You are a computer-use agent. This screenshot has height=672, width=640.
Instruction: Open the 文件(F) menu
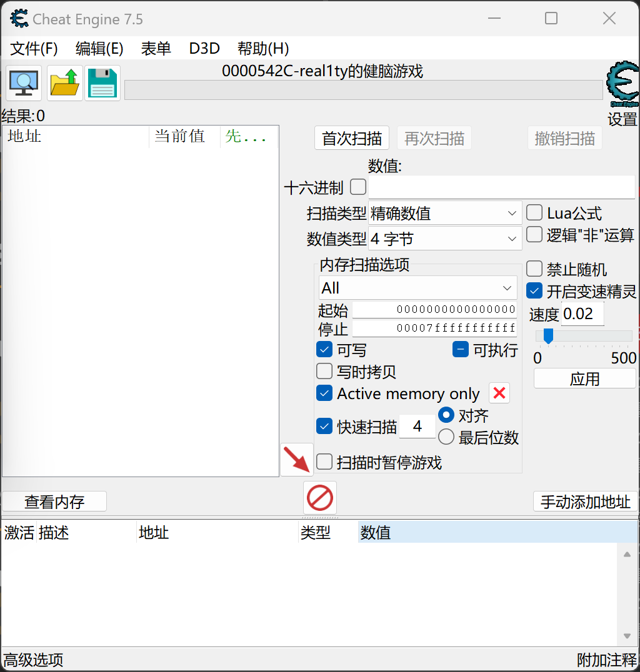(x=34, y=49)
